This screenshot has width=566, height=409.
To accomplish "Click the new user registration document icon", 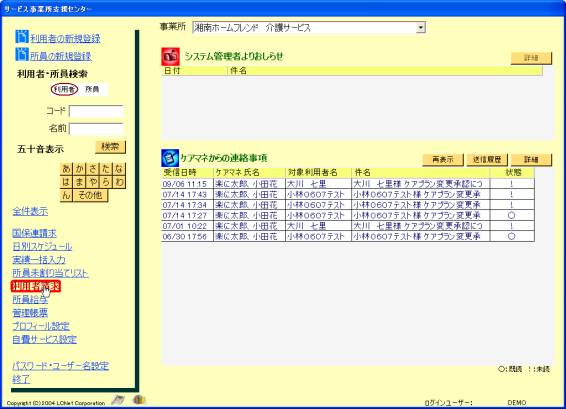I will pos(22,36).
